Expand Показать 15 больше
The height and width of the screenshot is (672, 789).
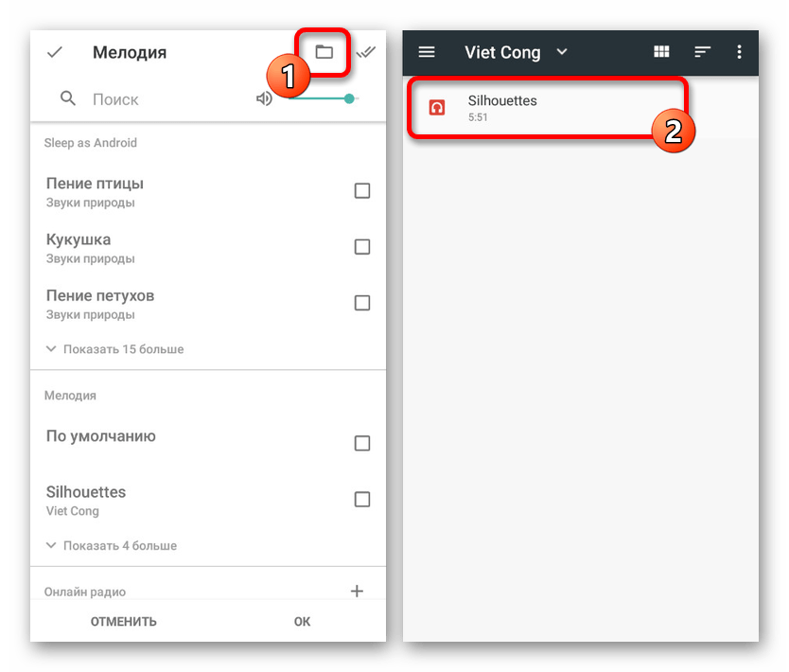coord(114,349)
